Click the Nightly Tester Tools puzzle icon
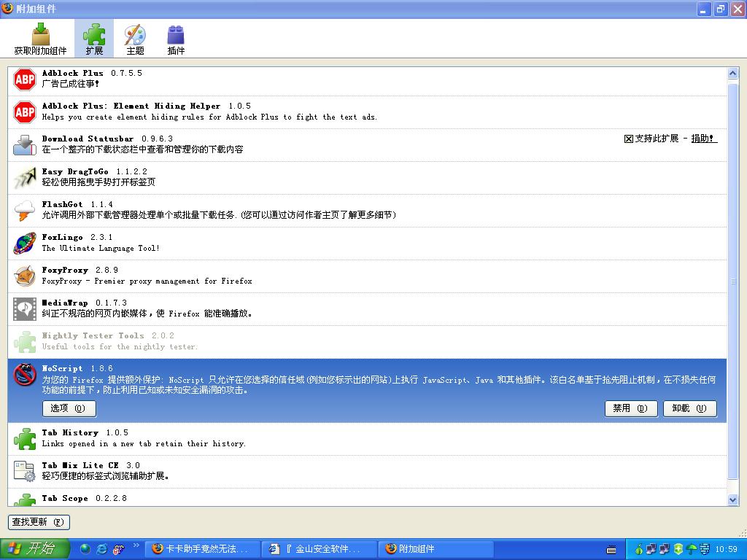The width and height of the screenshot is (747, 560). (24, 342)
